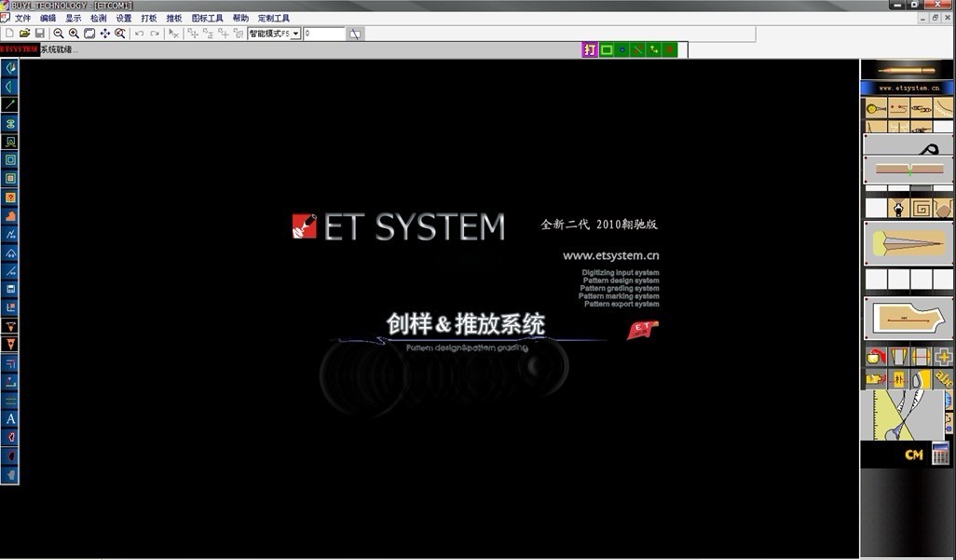956x560 pixels.
Task: Click the zoom out magnifier tool
Action: click(58, 33)
